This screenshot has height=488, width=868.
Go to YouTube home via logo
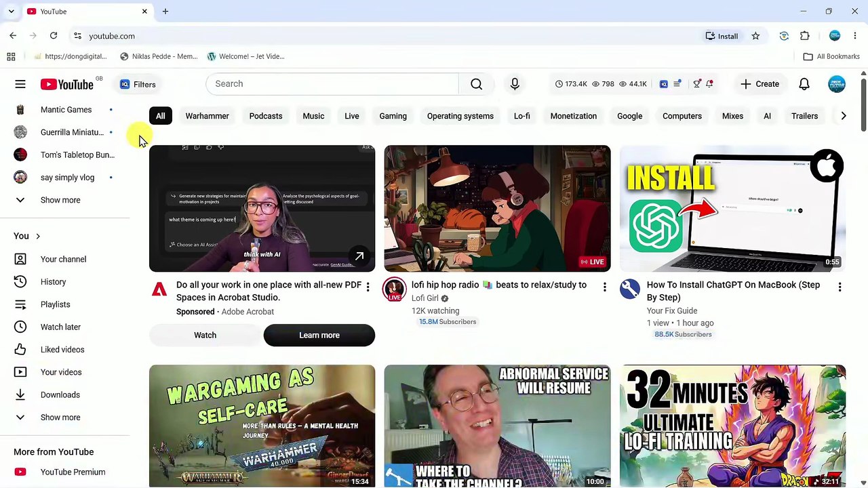(66, 84)
